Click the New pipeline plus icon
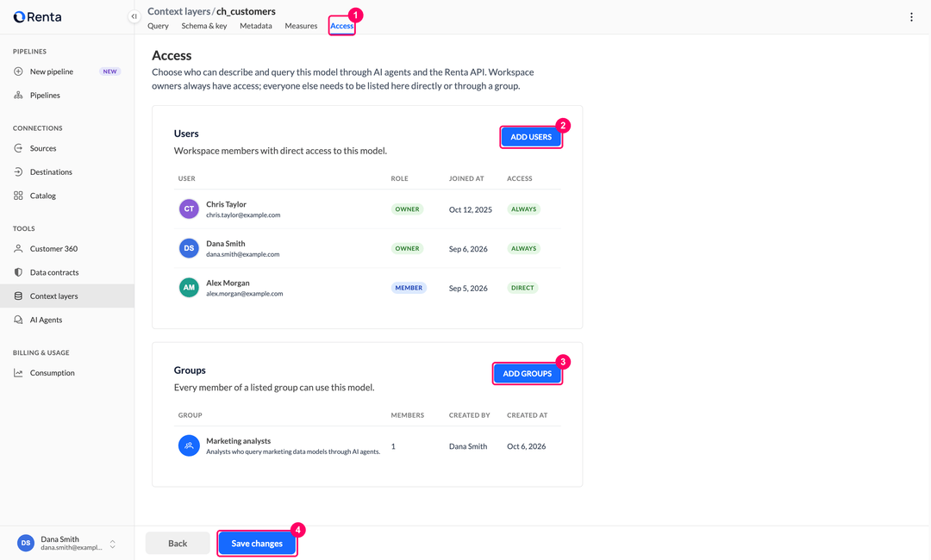This screenshot has height=560, width=931. 18,72
